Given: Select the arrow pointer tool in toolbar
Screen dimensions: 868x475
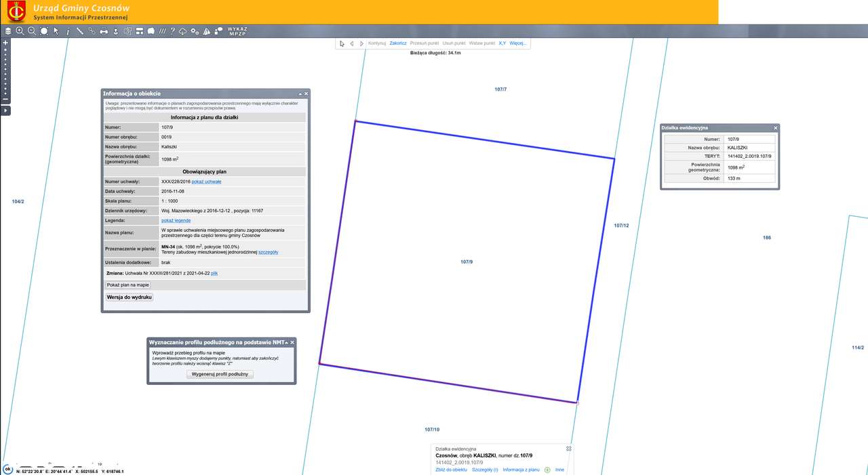Looking at the screenshot, I should (56, 31).
